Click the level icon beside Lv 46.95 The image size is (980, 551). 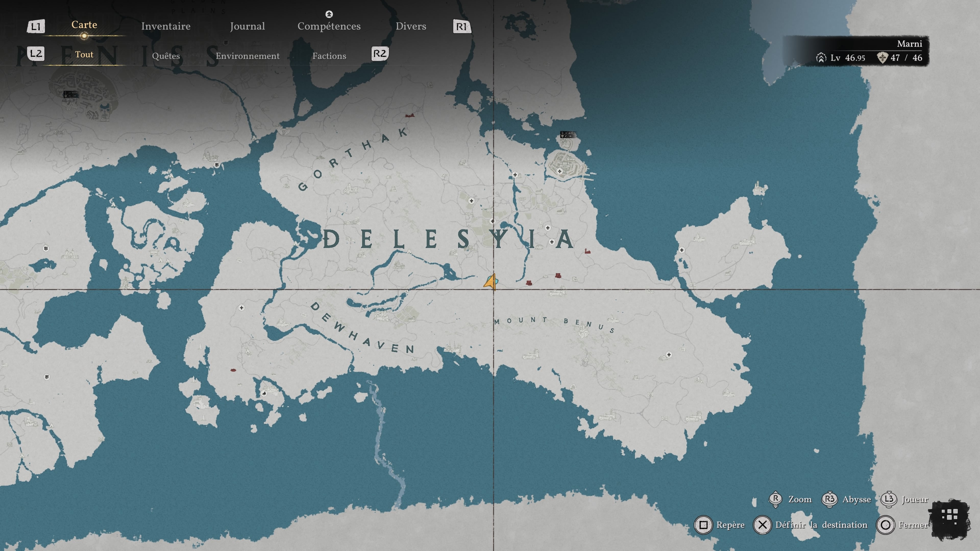821,58
